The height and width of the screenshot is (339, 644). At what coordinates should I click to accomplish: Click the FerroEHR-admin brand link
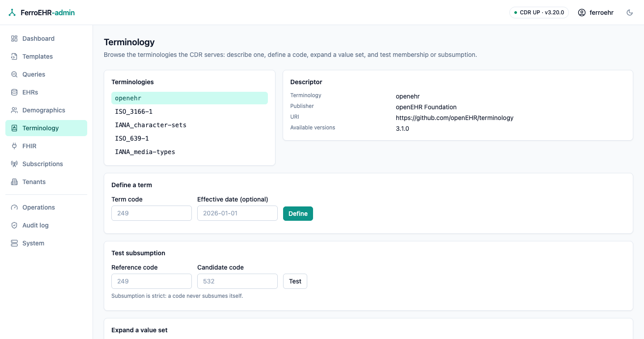tap(42, 13)
